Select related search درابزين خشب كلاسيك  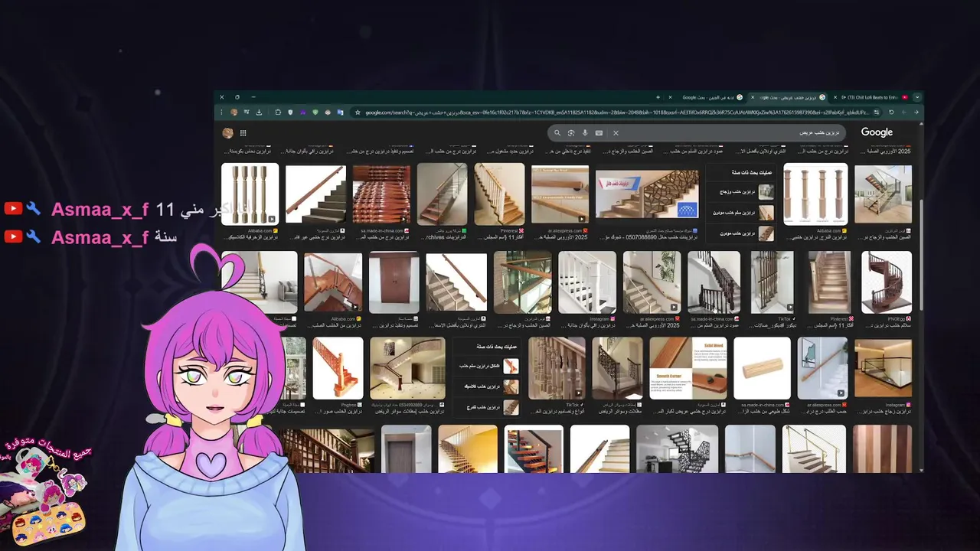pyautogui.click(x=487, y=386)
